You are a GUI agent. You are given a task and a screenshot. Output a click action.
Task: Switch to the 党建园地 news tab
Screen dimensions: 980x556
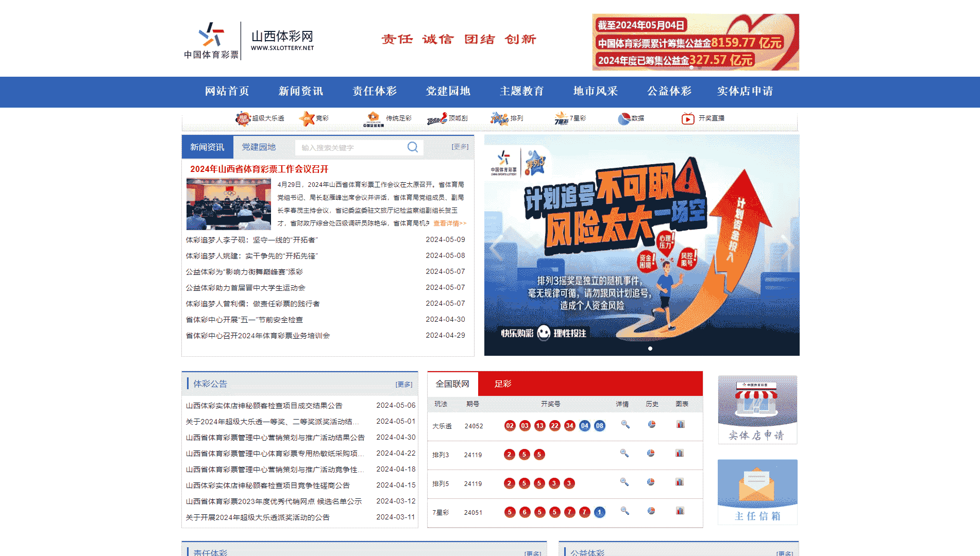[x=259, y=147]
